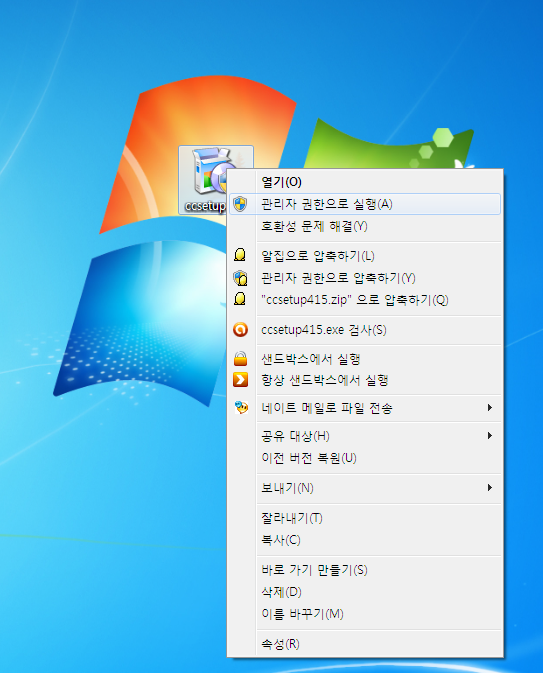The image size is (543, 673).
Task: Click the shield ALZip icon for 관리자 권한으로 압축하기
Action: [240, 278]
